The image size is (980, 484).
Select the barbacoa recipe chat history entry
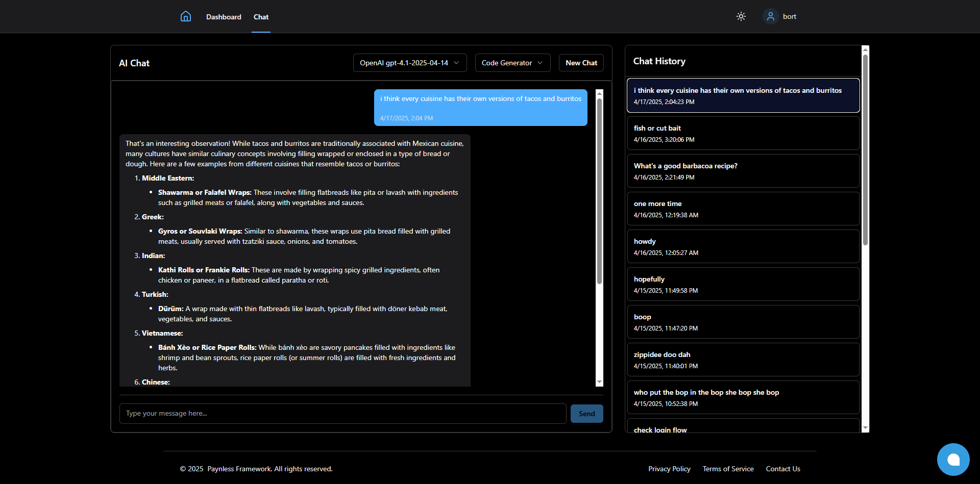743,171
